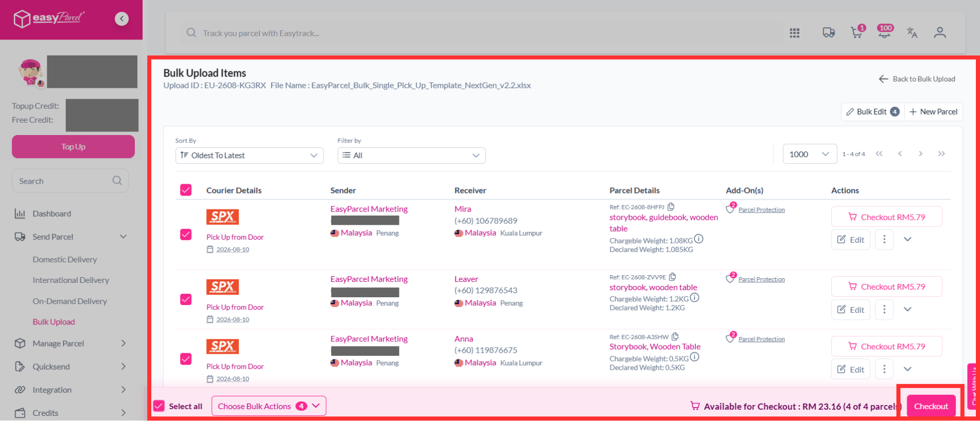Add a New Parcel

(x=934, y=112)
